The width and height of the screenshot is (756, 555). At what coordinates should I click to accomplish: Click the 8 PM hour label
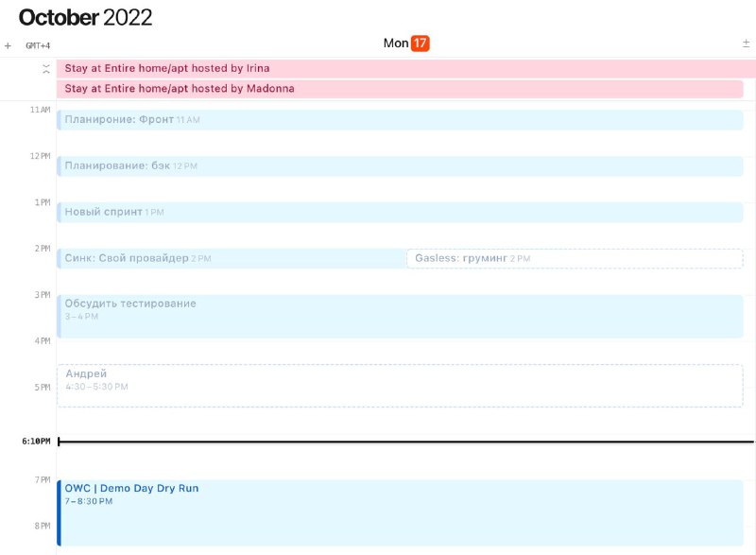(43, 526)
